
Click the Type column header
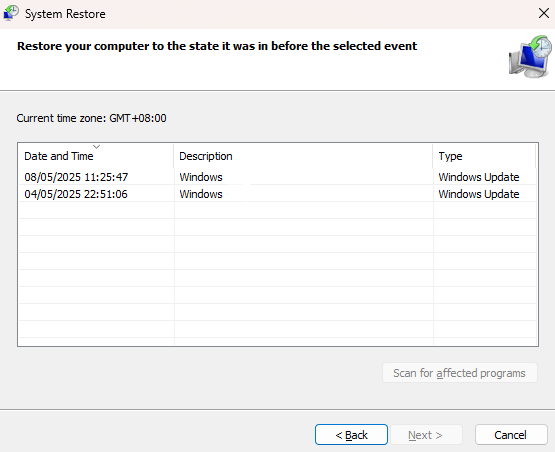pos(484,156)
